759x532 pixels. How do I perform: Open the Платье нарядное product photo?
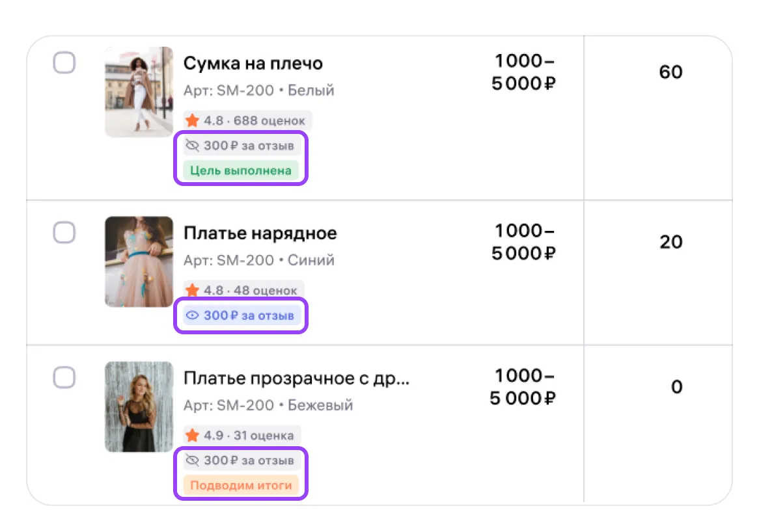coord(139,261)
